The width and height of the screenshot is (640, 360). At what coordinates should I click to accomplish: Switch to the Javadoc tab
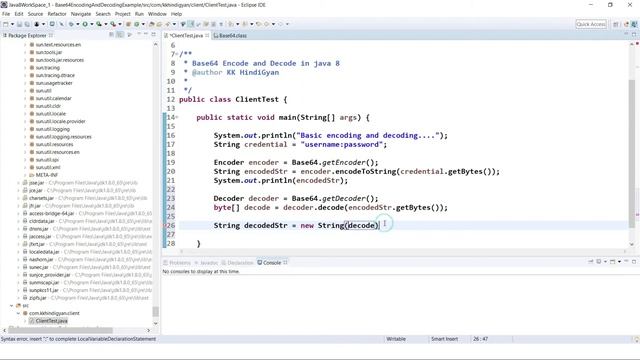[x=206, y=262]
